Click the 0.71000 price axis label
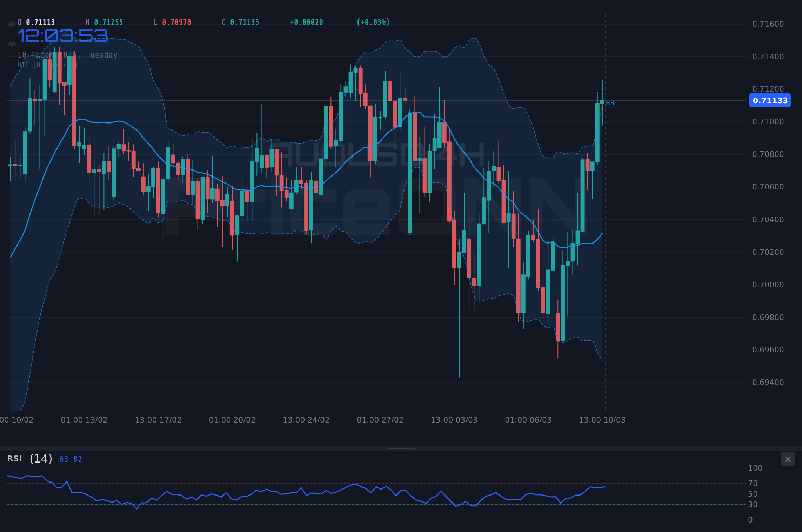This screenshot has height=532, width=802. tap(768, 122)
